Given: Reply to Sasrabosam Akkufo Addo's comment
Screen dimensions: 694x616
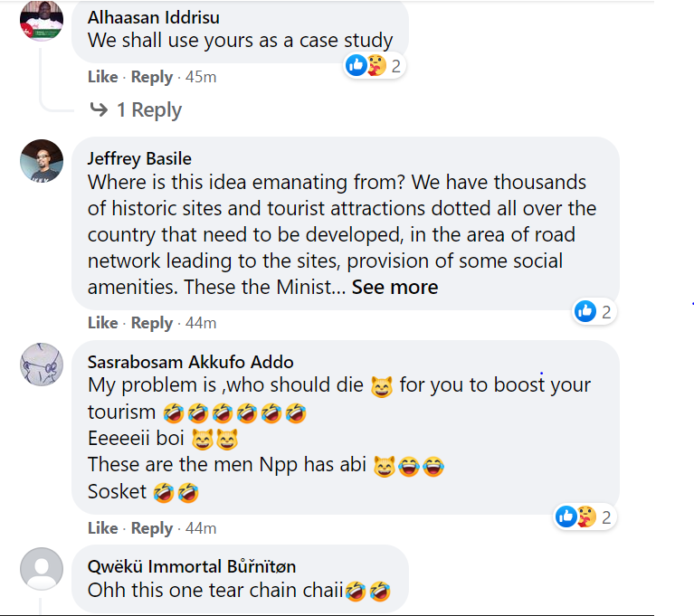Looking at the screenshot, I should pos(151,528).
